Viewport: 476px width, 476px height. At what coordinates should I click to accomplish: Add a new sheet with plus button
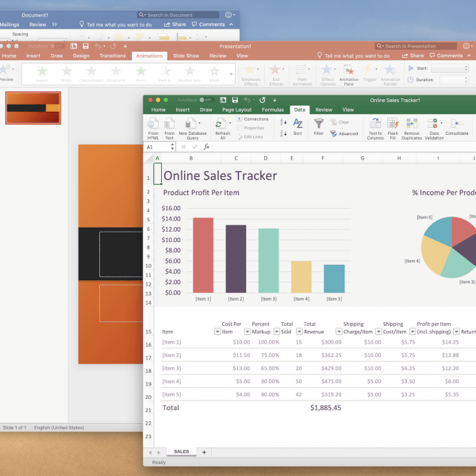[x=205, y=452]
